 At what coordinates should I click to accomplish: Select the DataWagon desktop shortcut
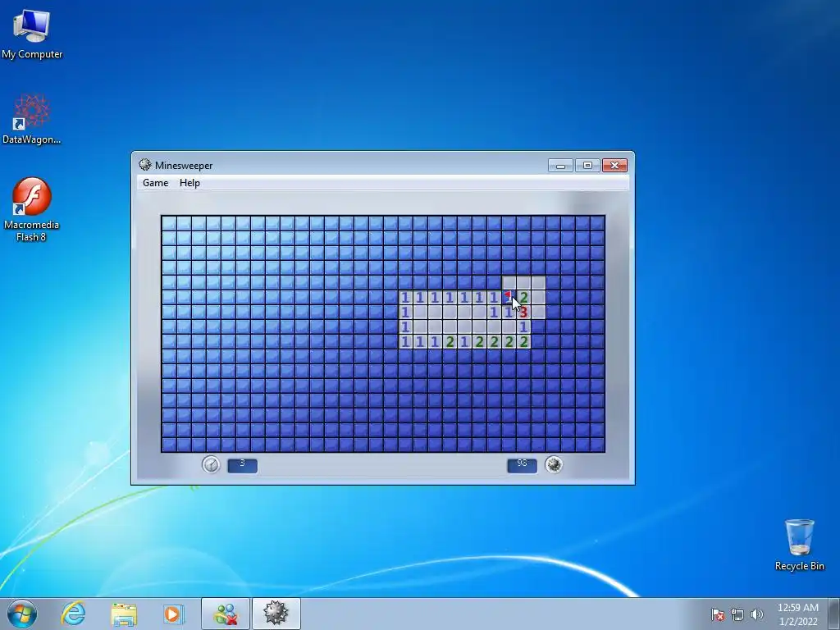[x=32, y=119]
